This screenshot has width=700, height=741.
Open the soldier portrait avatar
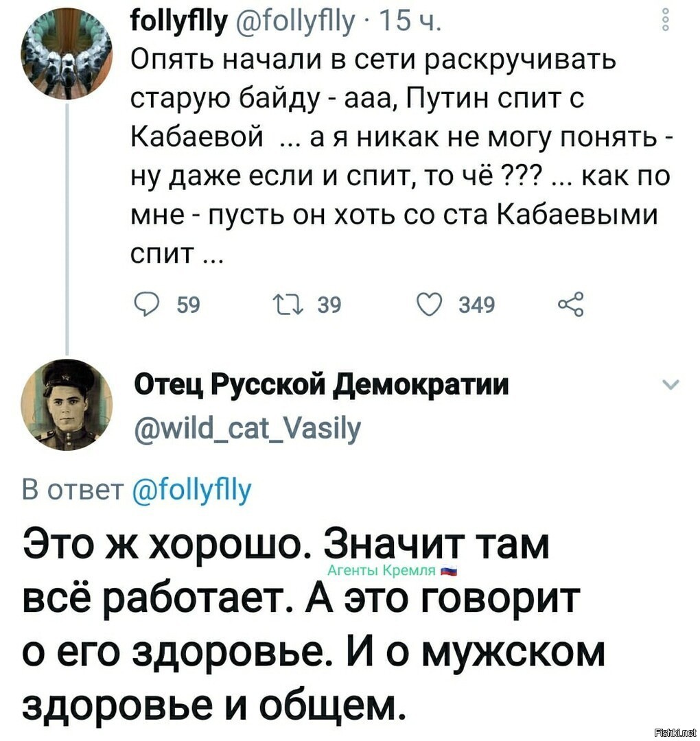[67, 404]
